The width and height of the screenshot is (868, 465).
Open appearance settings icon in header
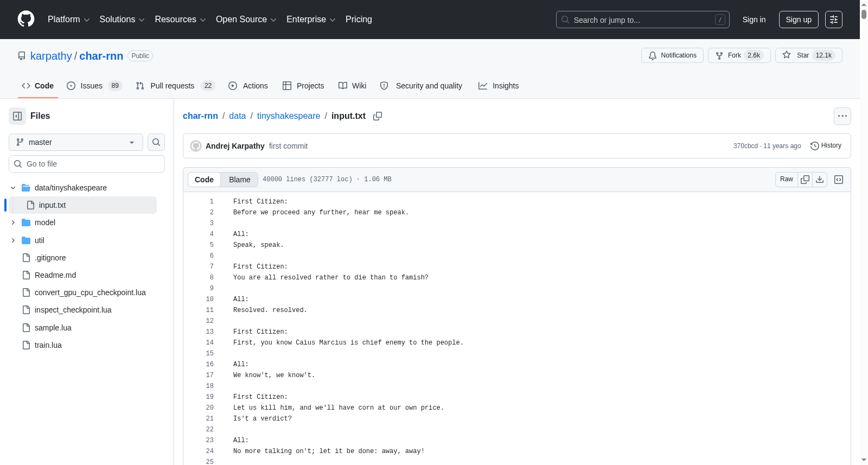pos(834,20)
